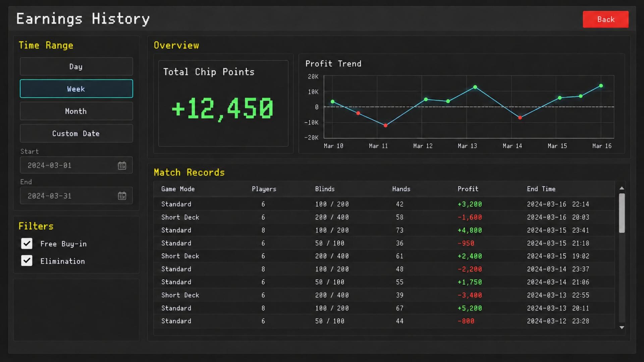Screen dimensions: 644x362
Task: Select the profit trend peak point on Mar 13
Action: click(x=475, y=87)
